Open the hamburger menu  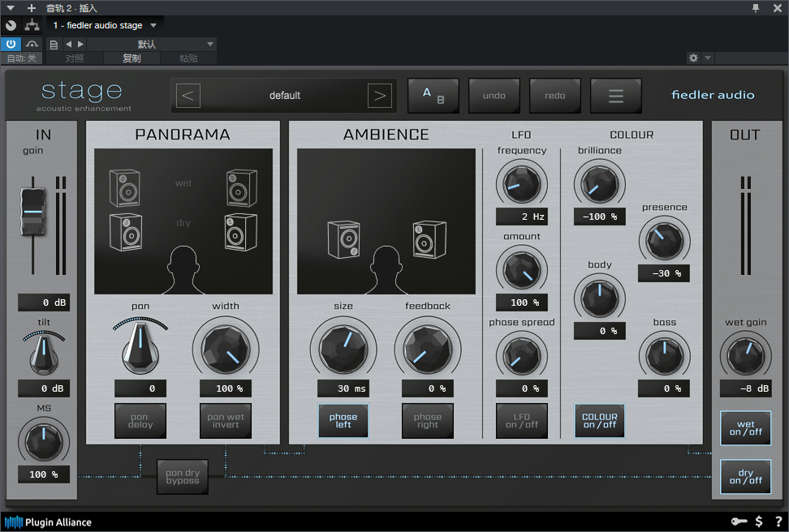point(616,96)
